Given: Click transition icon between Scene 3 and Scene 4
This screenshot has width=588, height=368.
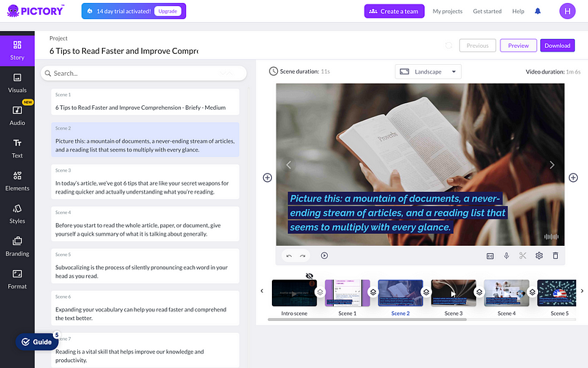Looking at the screenshot, I should (x=479, y=291).
